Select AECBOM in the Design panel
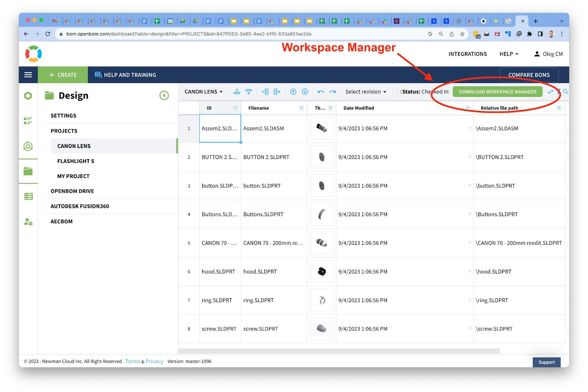588x392 pixels. pos(62,222)
